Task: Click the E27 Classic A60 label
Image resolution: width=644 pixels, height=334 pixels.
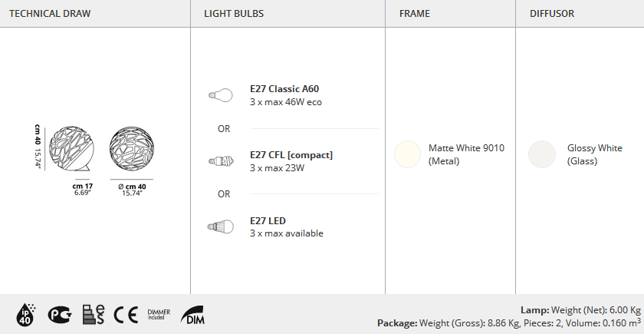Action: click(284, 89)
